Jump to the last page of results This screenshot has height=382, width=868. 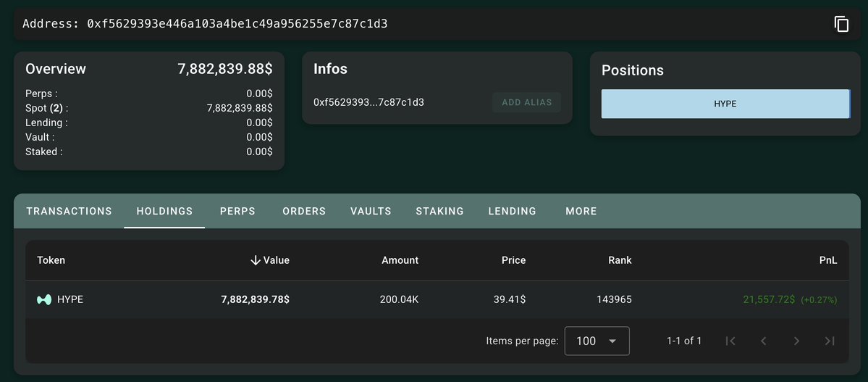pyautogui.click(x=830, y=341)
